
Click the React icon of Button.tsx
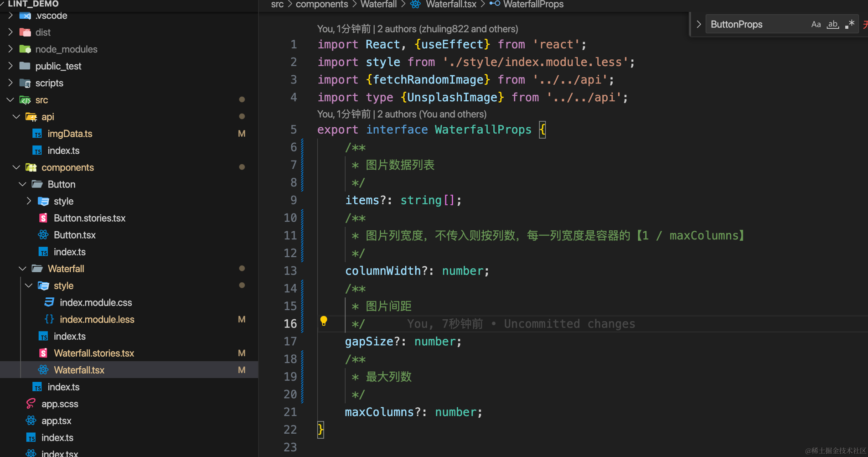pos(43,235)
